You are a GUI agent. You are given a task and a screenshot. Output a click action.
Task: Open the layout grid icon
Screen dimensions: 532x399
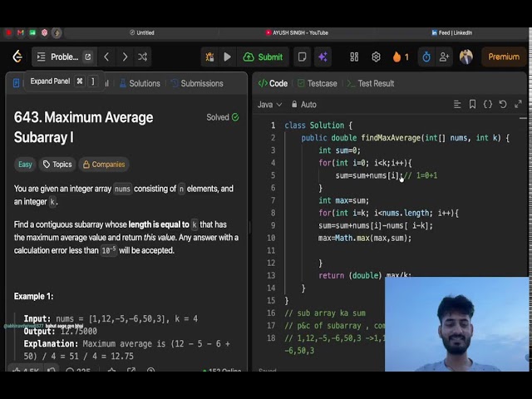click(x=354, y=57)
